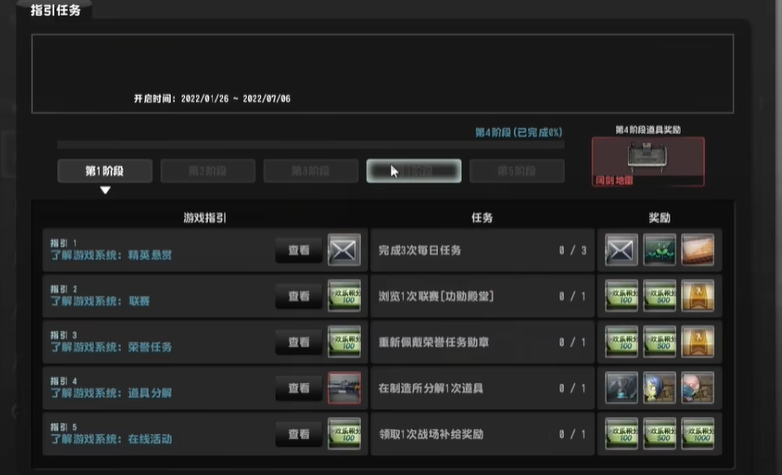Click the stage completion progress bar
This screenshot has height=475, width=782.
[310, 145]
